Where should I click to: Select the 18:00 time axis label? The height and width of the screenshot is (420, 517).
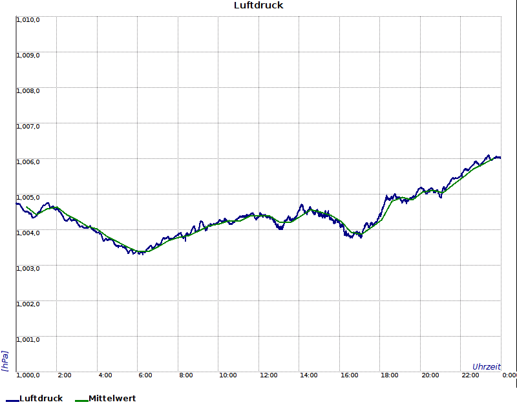click(389, 375)
